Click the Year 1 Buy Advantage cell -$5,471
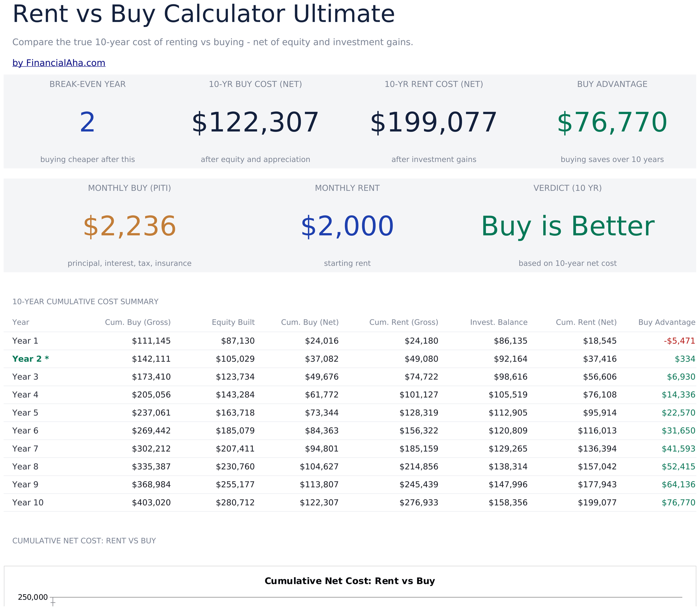This screenshot has height=610, width=700. (x=679, y=341)
